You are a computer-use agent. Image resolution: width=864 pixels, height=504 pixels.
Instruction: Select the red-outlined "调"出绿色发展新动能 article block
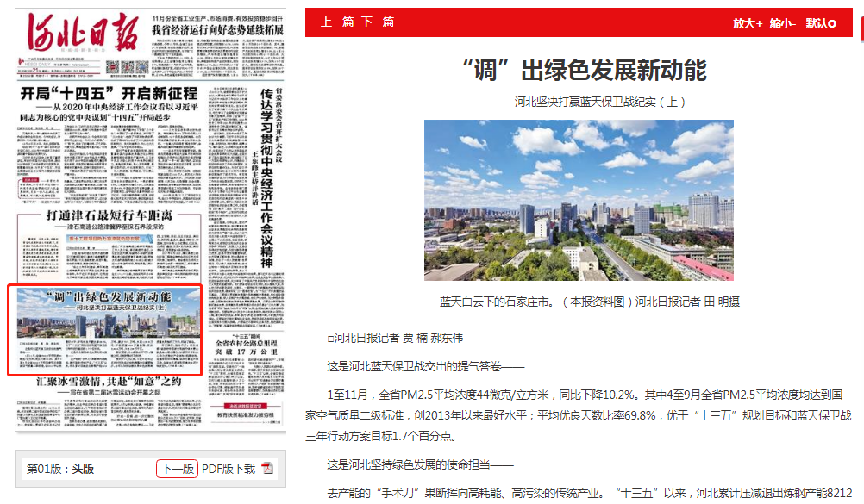tap(105, 330)
